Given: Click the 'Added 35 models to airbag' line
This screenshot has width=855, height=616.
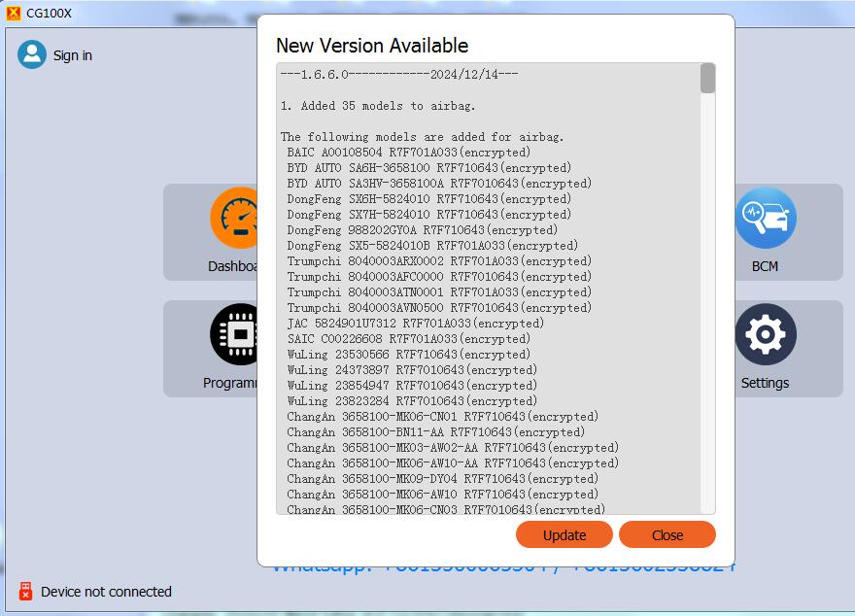Looking at the screenshot, I should [378, 106].
